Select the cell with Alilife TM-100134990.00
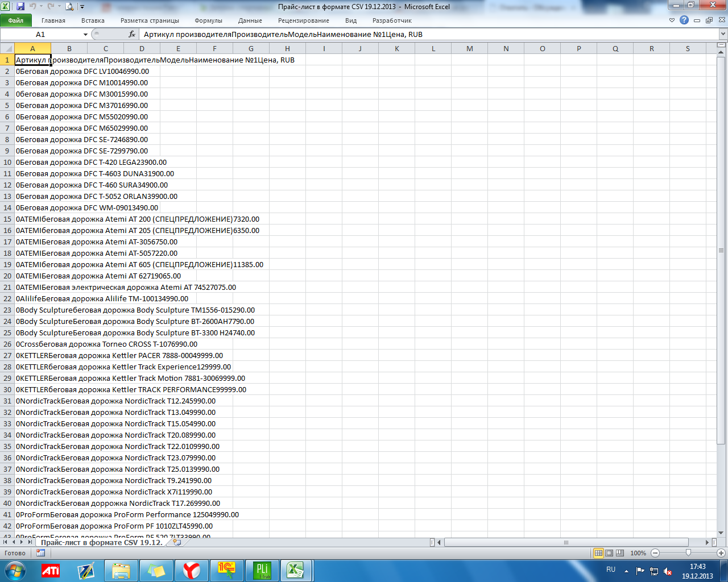This screenshot has width=728, height=582. point(32,298)
